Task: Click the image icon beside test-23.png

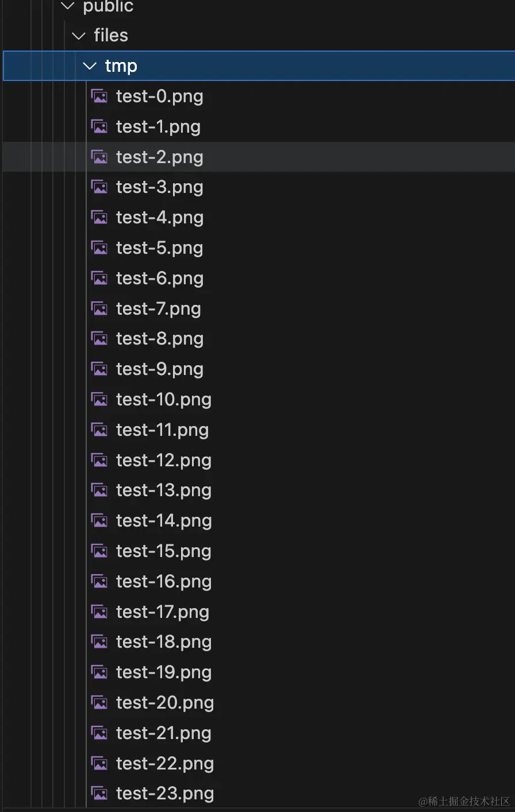Action: (99, 793)
